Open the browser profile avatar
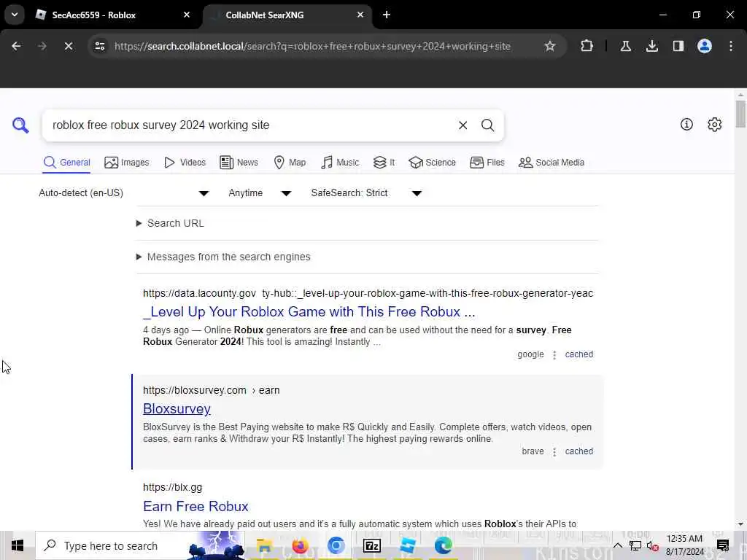747x560 pixels. click(704, 46)
